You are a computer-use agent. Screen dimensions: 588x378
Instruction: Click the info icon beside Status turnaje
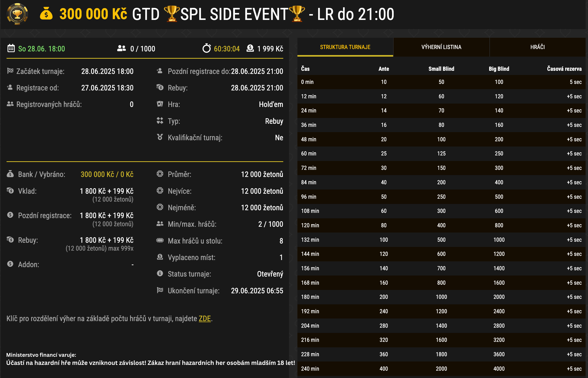(x=160, y=274)
